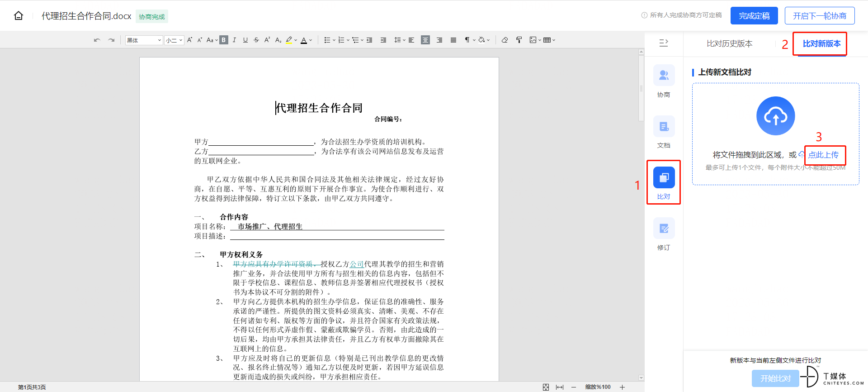This screenshot has width=868, height=392.
Task: Clear formatting with eraser icon
Action: [505, 40]
